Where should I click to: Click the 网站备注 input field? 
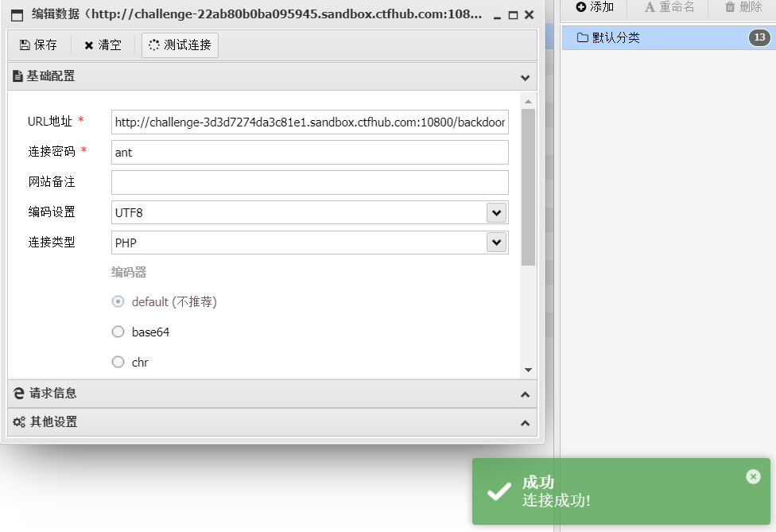[308, 182]
